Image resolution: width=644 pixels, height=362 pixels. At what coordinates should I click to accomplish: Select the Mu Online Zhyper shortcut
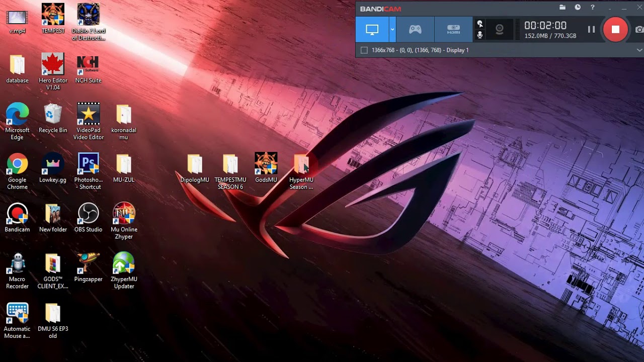point(124,221)
